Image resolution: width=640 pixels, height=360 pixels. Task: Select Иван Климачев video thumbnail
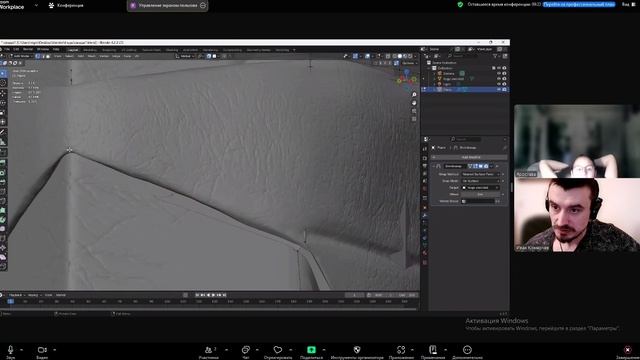[577, 215]
